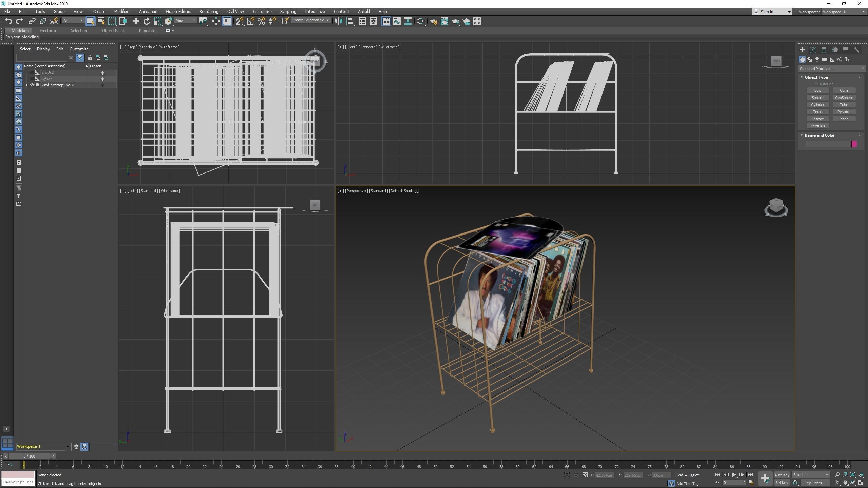Image resolution: width=868 pixels, height=488 pixels.
Task: Click the Mirror tool icon
Action: [x=338, y=21]
